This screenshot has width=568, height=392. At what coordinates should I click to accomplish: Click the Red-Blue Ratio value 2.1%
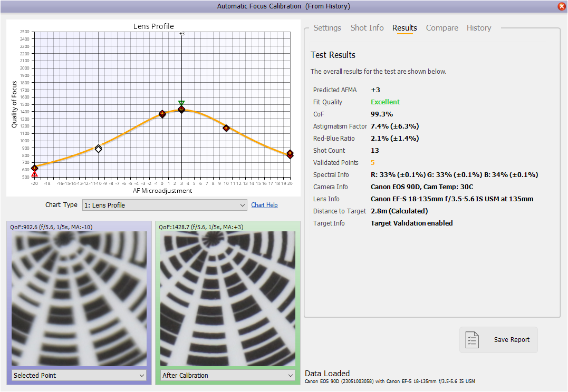[395, 139]
